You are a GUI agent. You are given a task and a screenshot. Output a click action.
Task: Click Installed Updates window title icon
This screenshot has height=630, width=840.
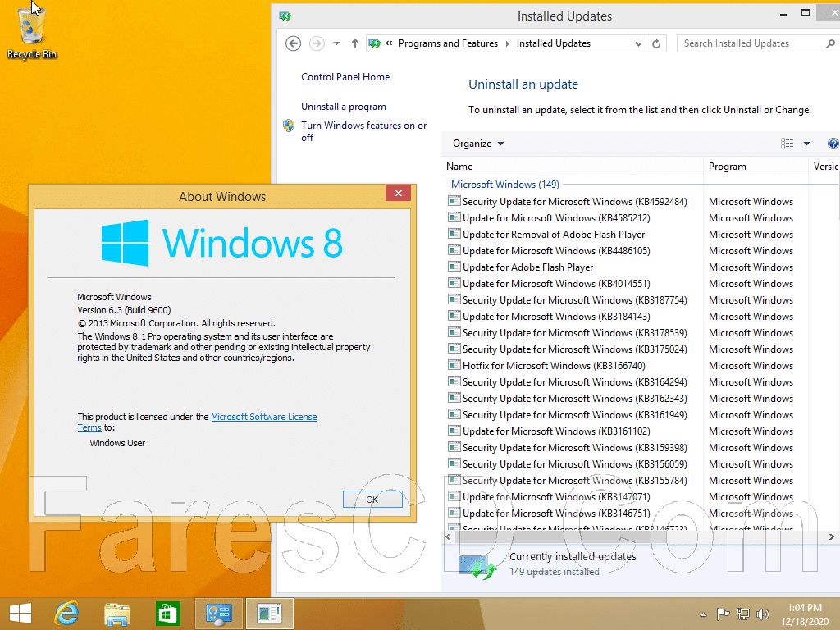[x=285, y=16]
